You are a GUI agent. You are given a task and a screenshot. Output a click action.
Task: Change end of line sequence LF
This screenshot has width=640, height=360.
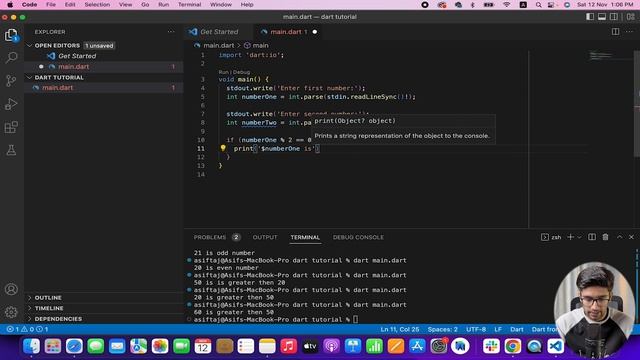pyautogui.click(x=498, y=329)
